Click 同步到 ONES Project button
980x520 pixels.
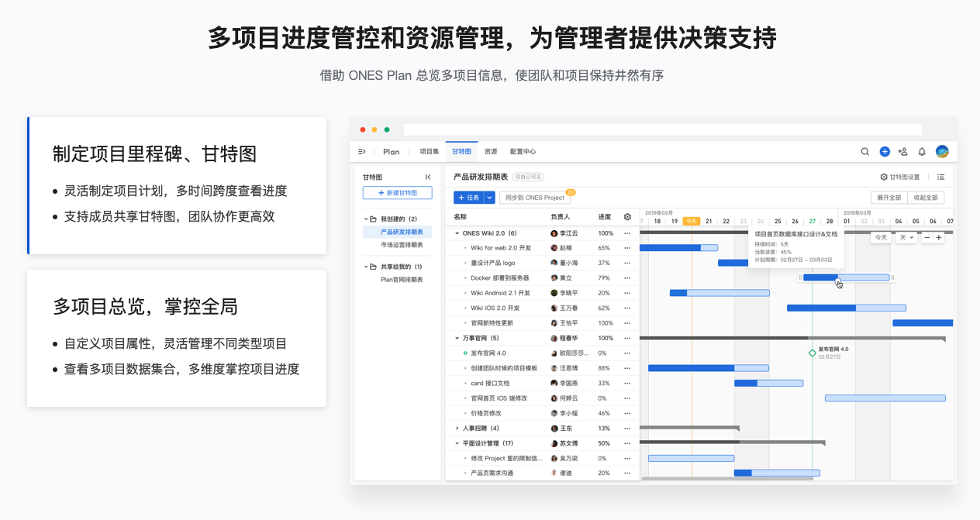[x=535, y=198]
